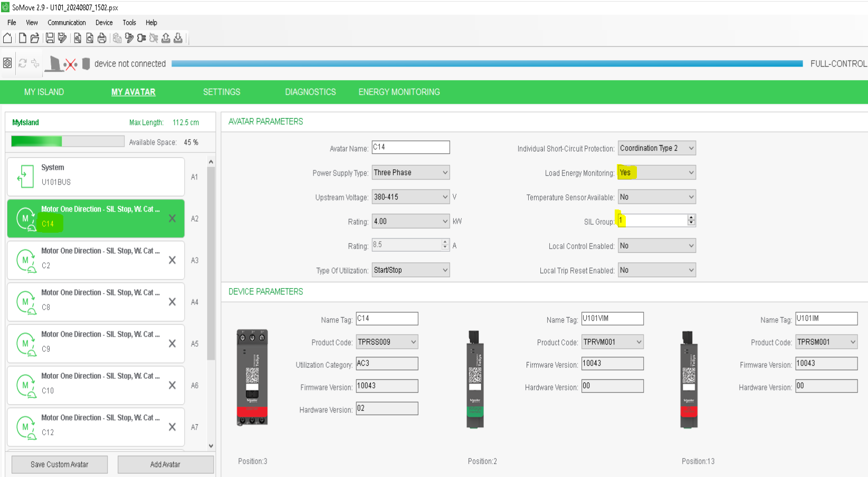This screenshot has width=868, height=477.
Task: Open the Local Control Enabled dropdown
Action: (x=657, y=246)
